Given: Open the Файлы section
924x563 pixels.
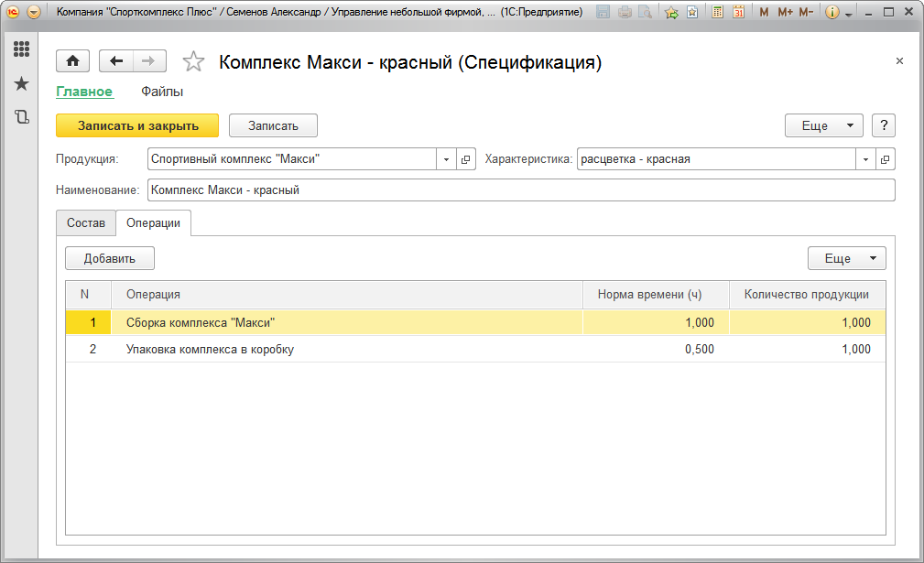Looking at the screenshot, I should (x=162, y=92).
